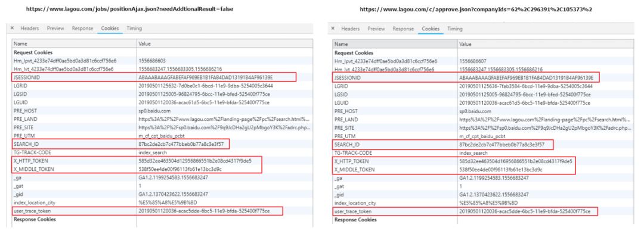Click user_trace_token name in approve.json panel

point(354,212)
